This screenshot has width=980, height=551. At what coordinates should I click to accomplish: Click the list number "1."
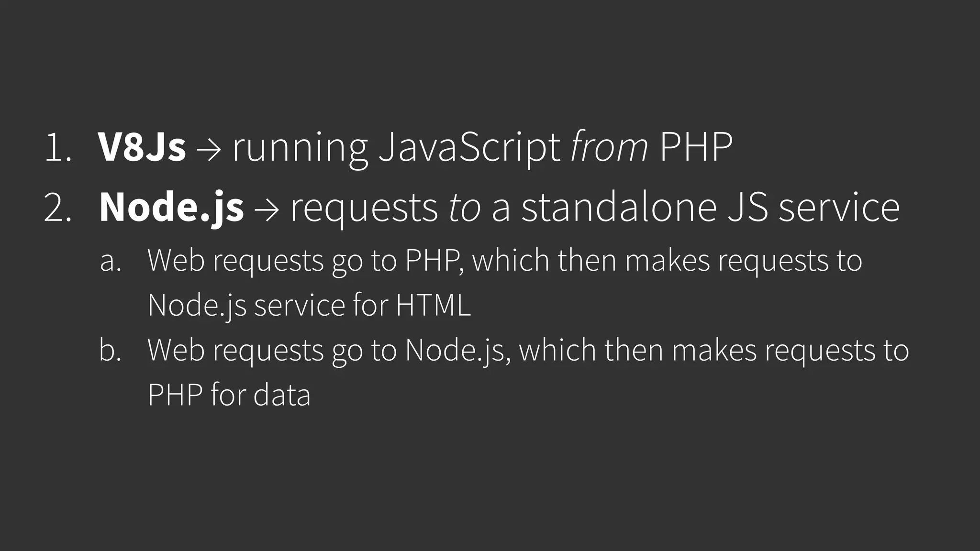(58, 148)
